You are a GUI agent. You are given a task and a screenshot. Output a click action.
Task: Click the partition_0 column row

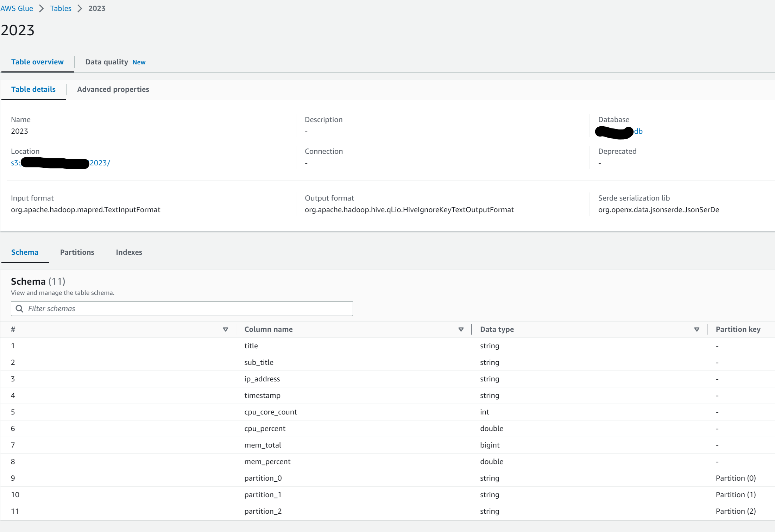click(263, 478)
